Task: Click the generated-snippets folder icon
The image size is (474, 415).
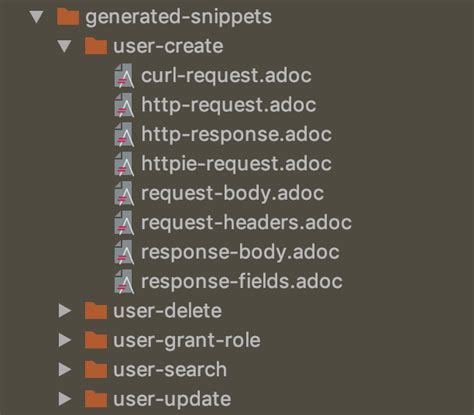Action: pyautogui.click(x=68, y=17)
